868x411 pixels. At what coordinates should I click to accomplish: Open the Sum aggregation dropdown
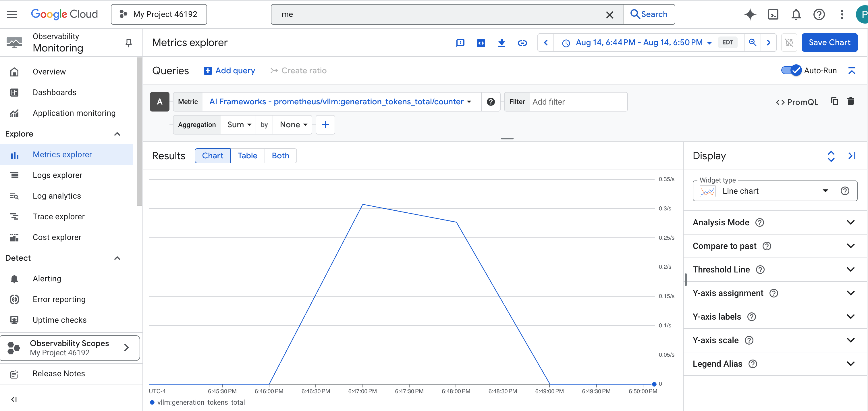click(x=239, y=125)
